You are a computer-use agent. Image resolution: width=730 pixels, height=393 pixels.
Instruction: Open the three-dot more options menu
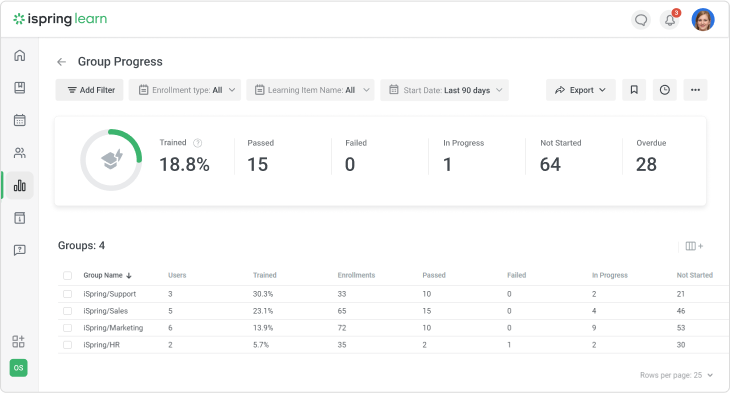696,90
